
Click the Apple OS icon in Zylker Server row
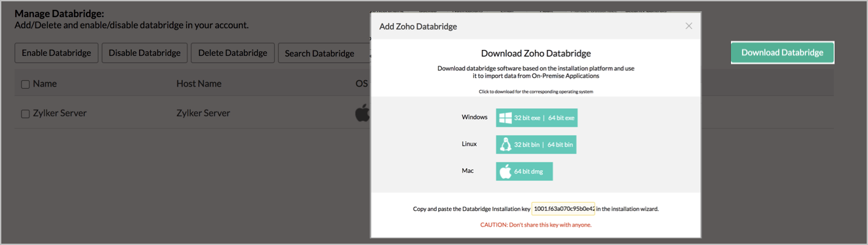click(x=362, y=113)
